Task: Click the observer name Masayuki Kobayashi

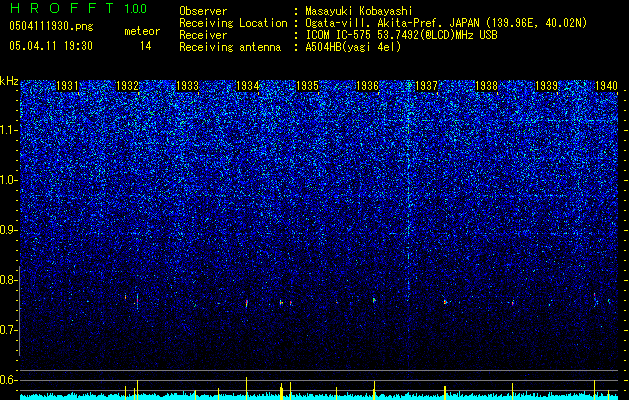Action: click(x=359, y=11)
